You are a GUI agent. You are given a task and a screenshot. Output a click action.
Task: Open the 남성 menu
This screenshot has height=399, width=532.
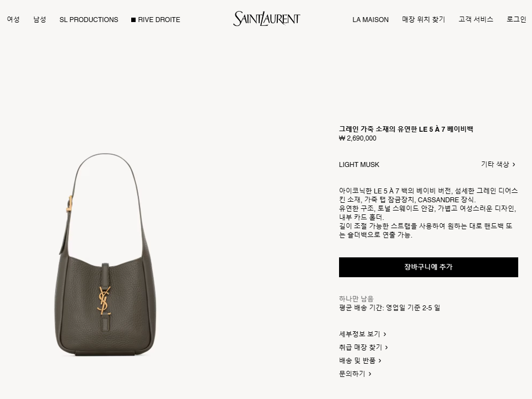[40, 19]
